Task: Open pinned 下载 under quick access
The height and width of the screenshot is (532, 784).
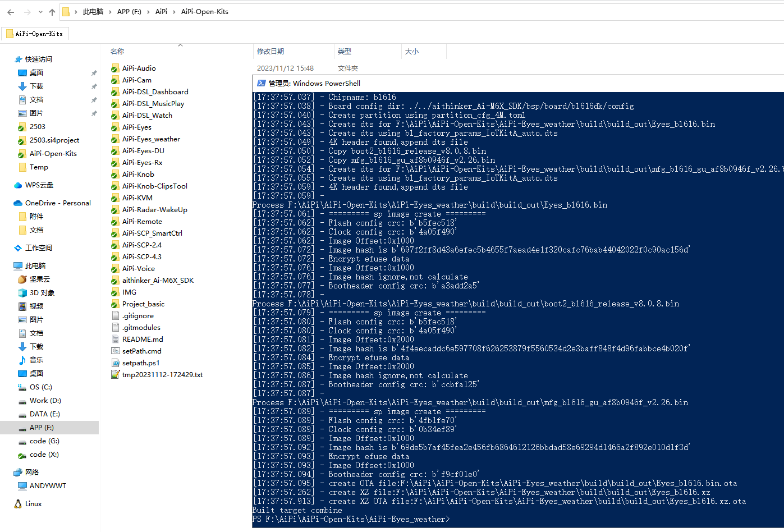Action: click(31, 86)
